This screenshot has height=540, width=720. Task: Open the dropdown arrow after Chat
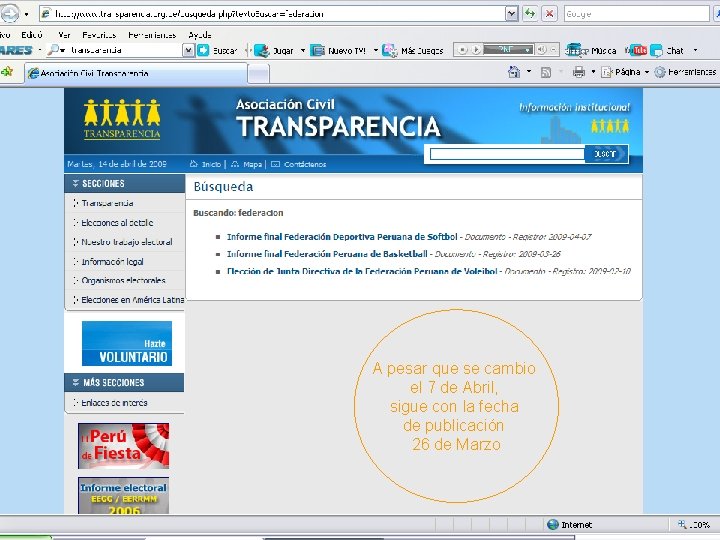695,50
